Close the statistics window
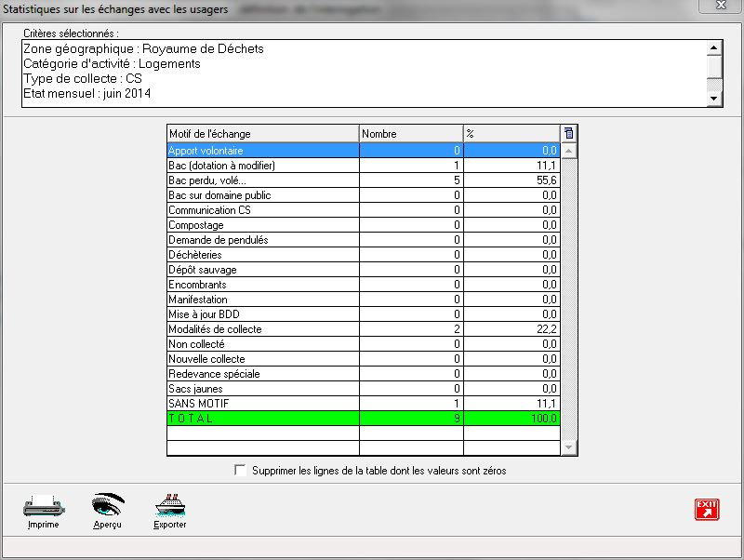The width and height of the screenshot is (744, 560). 720,7
